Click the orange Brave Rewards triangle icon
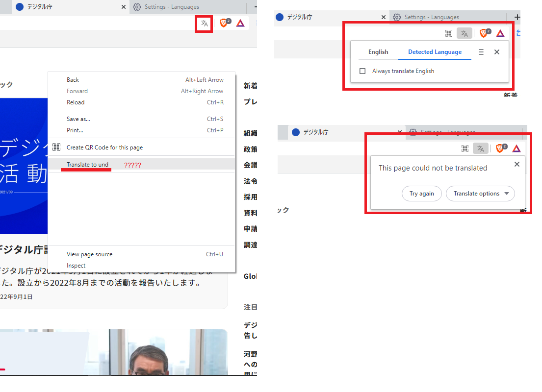542x392 pixels. click(x=240, y=23)
